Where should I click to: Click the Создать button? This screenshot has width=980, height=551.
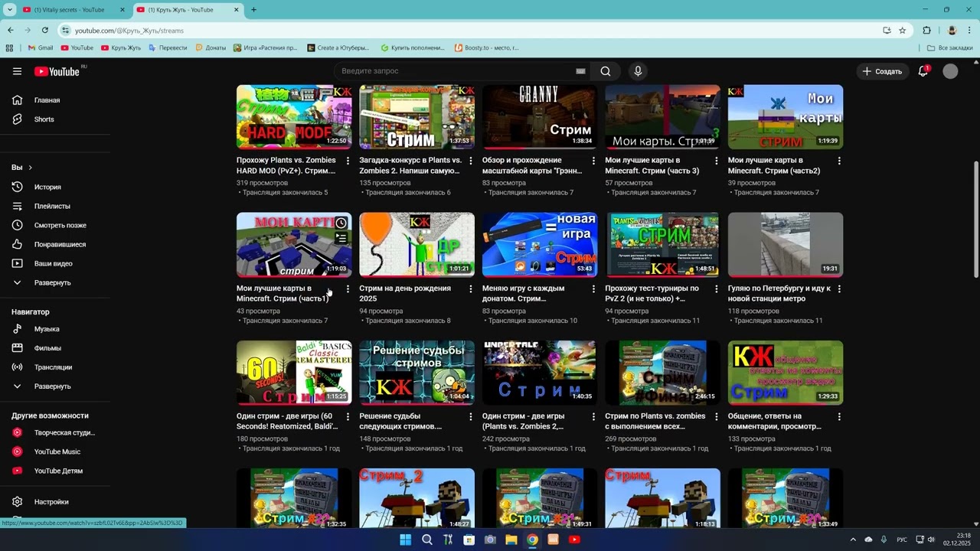[882, 71]
